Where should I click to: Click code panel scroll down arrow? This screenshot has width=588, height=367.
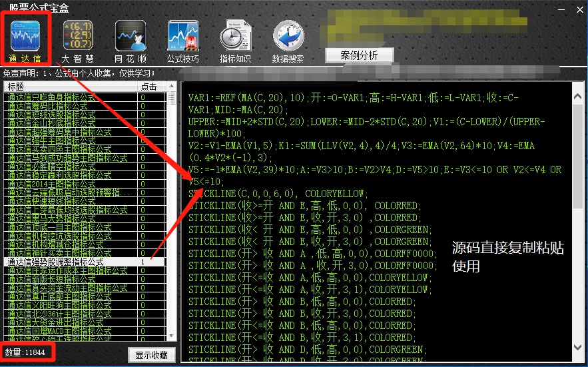pos(578,348)
